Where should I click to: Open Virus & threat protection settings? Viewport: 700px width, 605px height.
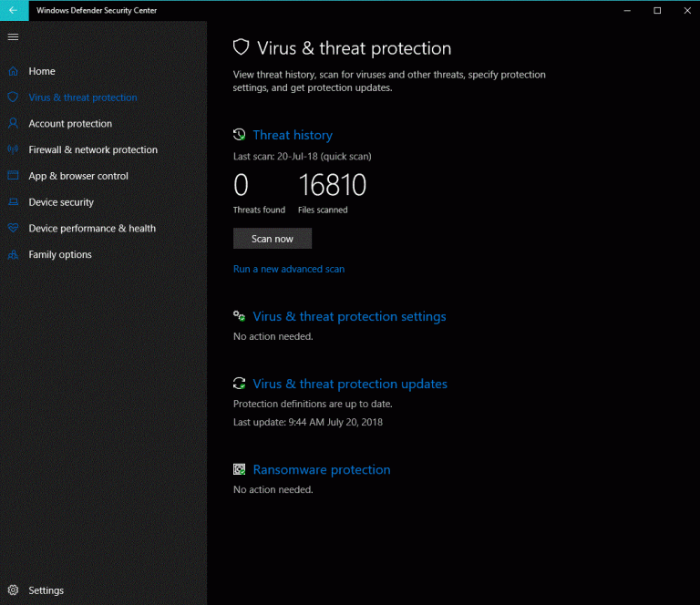click(349, 316)
